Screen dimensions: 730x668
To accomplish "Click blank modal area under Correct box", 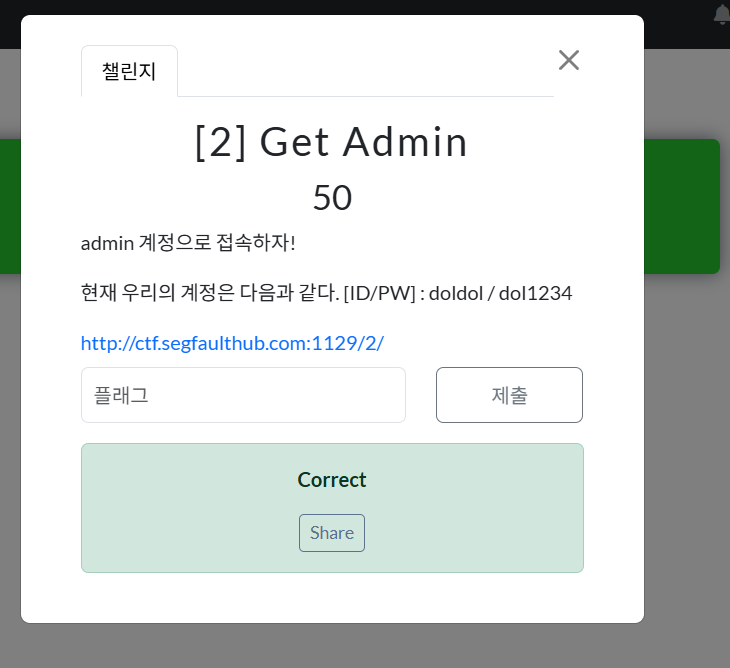I will coord(332,598).
